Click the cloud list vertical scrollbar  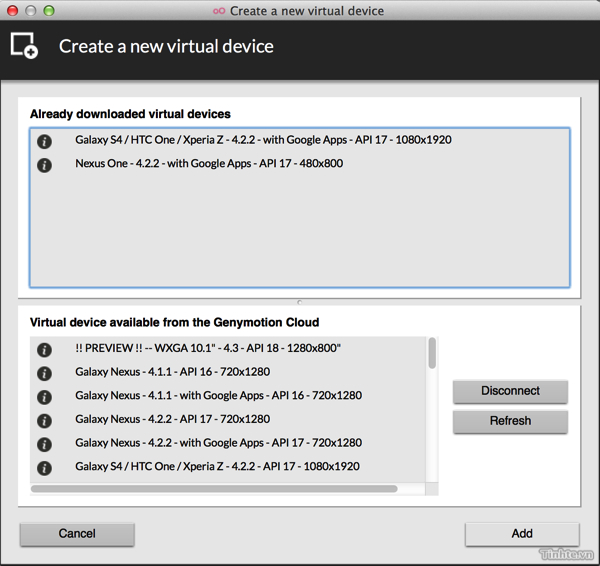(432, 354)
